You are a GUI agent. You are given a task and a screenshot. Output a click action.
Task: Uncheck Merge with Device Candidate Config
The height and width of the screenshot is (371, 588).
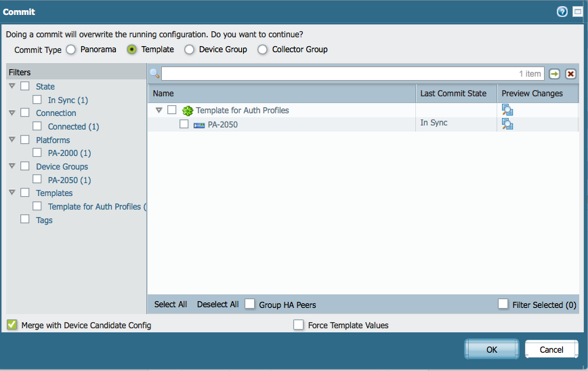coord(12,324)
